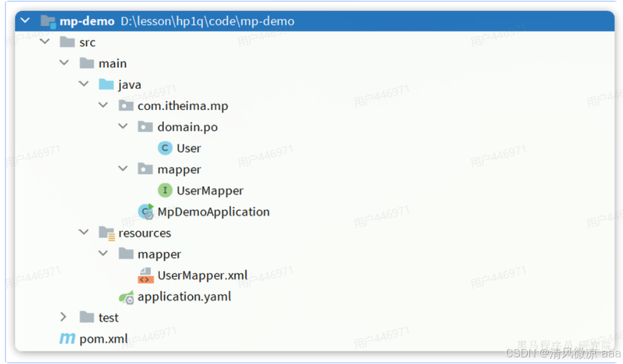This screenshot has width=623, height=364.
Task: Click the User class icon
Action: coord(165,148)
